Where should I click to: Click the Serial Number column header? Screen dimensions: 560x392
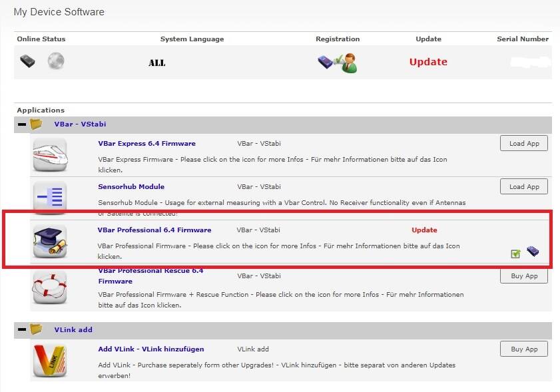[523, 39]
